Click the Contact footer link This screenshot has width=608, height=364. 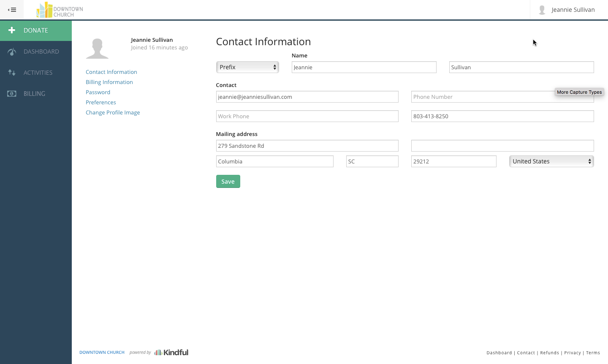coord(526,353)
